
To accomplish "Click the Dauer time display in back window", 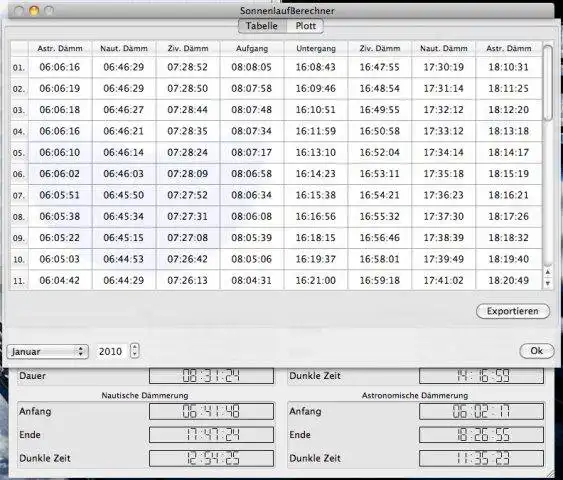I will [211, 376].
